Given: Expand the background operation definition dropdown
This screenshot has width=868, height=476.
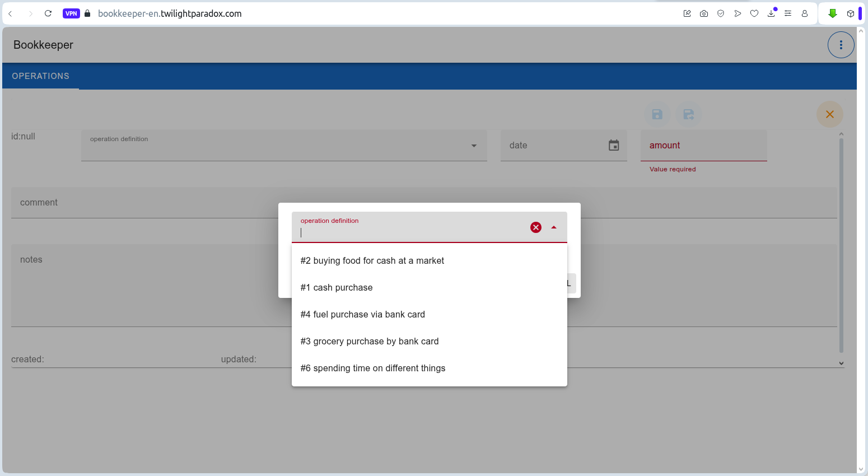Looking at the screenshot, I should coord(474,146).
